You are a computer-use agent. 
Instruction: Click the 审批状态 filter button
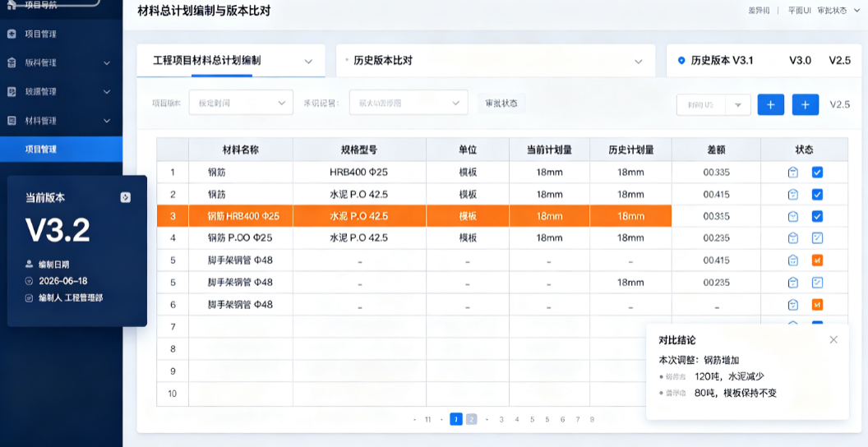[501, 103]
